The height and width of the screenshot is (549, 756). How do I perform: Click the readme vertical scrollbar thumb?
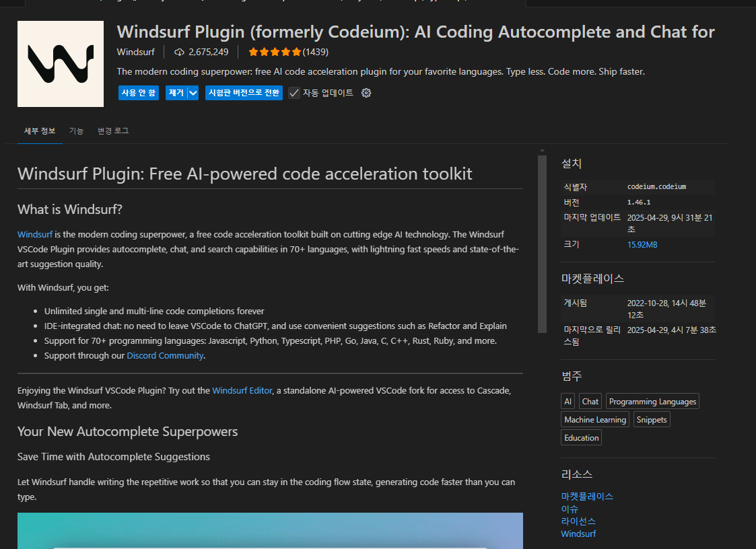click(542, 244)
